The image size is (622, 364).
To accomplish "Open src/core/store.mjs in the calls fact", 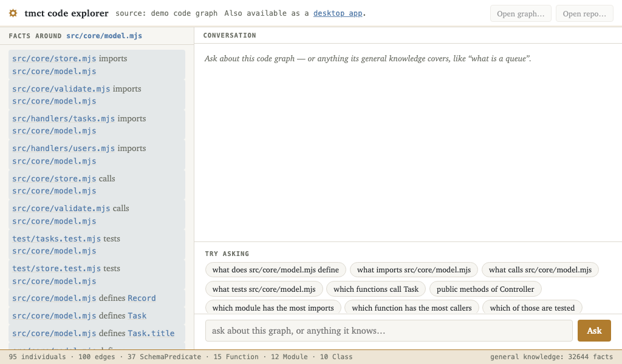I will point(54,178).
